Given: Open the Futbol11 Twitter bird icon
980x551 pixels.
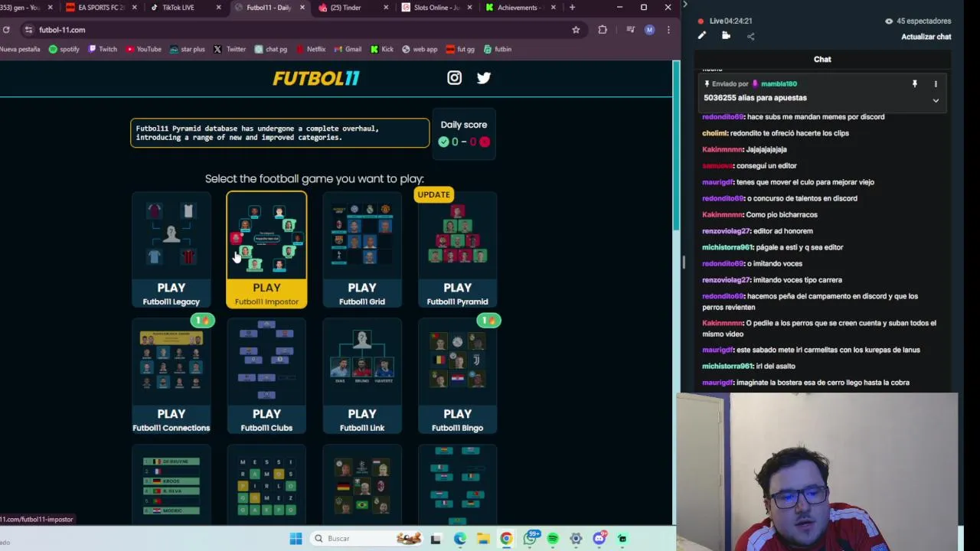Looking at the screenshot, I should click(x=484, y=77).
